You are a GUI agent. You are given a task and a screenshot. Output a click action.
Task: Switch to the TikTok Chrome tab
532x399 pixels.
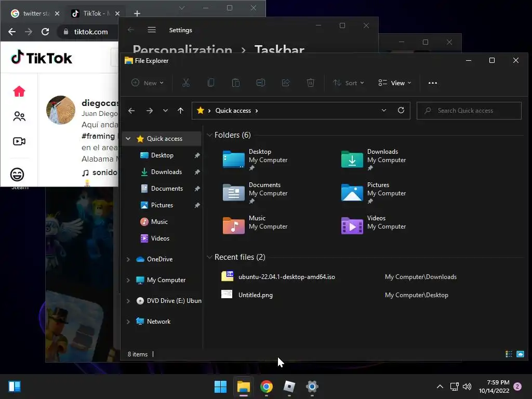96,13
